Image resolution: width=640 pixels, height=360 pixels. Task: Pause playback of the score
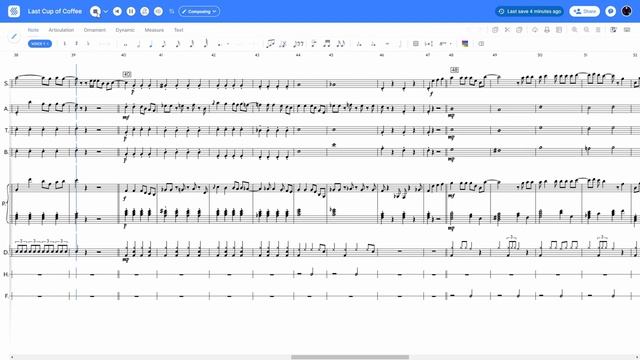click(x=131, y=11)
